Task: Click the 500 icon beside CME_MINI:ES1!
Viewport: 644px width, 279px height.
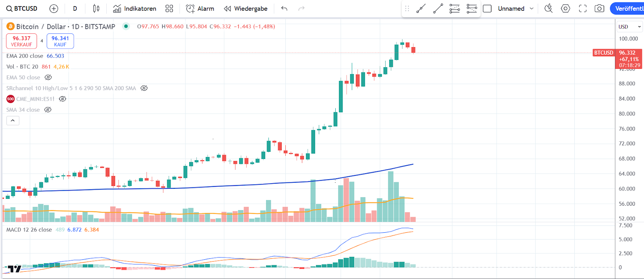Action: click(x=10, y=99)
